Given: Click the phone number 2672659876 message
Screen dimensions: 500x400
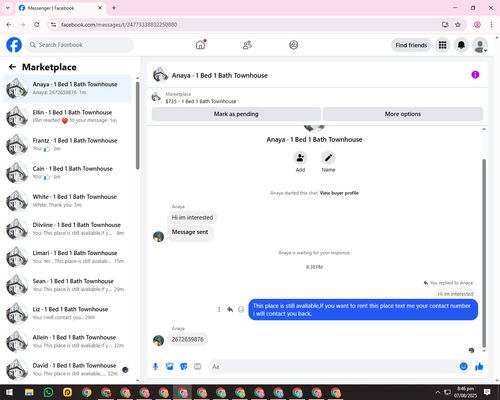Looking at the screenshot, I should point(187,339).
